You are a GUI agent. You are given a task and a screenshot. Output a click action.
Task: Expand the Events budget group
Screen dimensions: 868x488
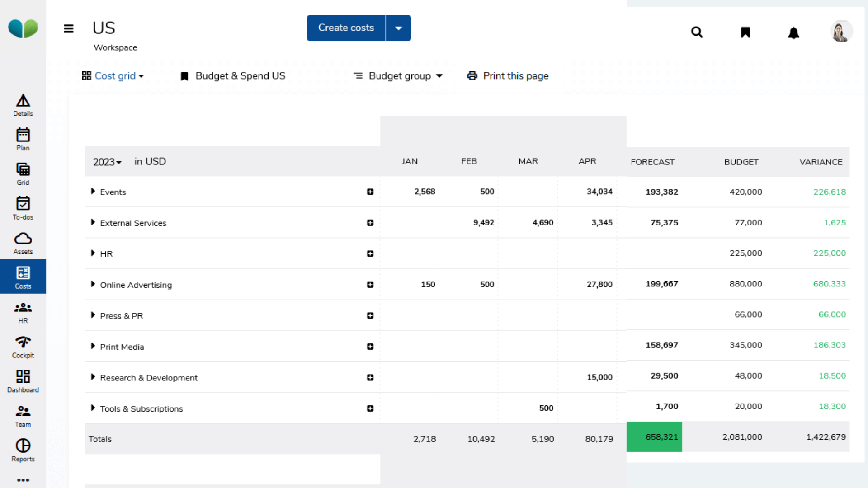[x=93, y=192]
